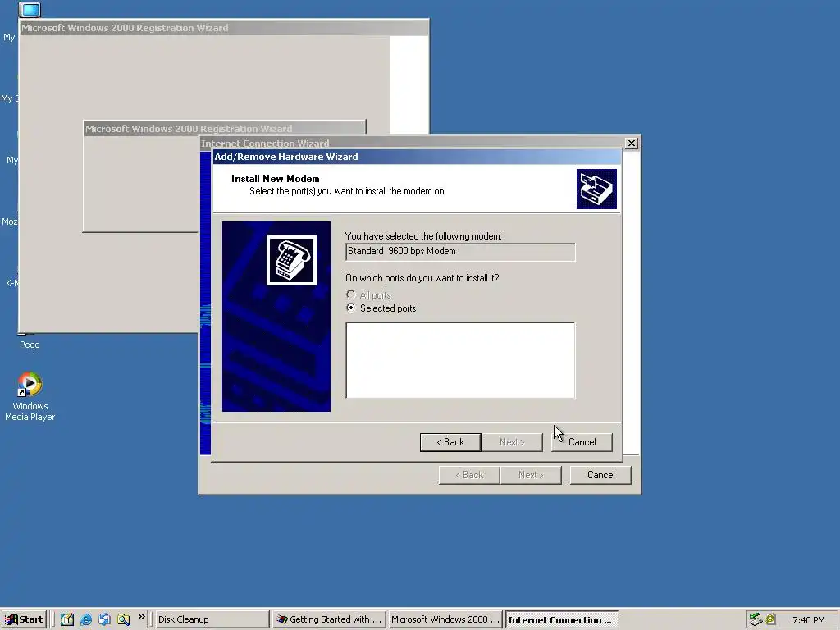Image resolution: width=840 pixels, height=630 pixels.
Task: Expand the Quick Launch overflow chevron
Action: (141, 617)
